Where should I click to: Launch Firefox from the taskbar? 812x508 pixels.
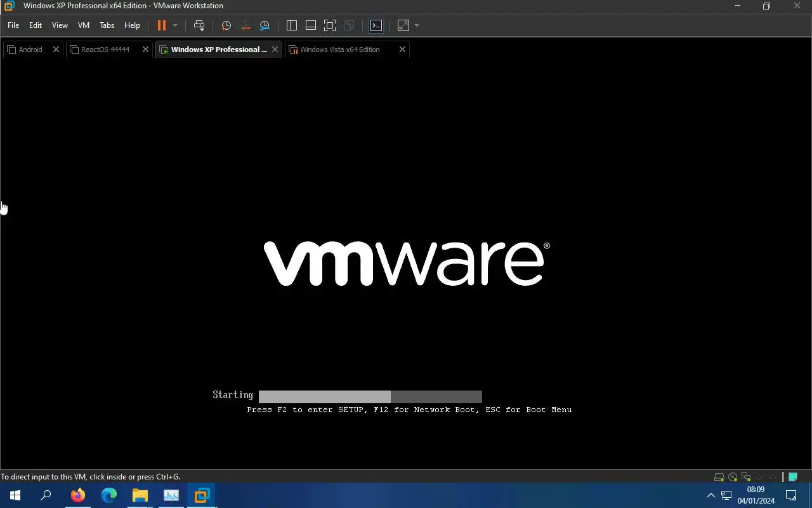click(78, 495)
